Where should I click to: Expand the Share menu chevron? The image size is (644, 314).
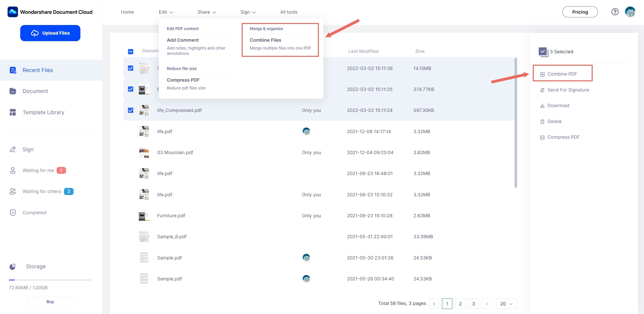click(x=214, y=12)
